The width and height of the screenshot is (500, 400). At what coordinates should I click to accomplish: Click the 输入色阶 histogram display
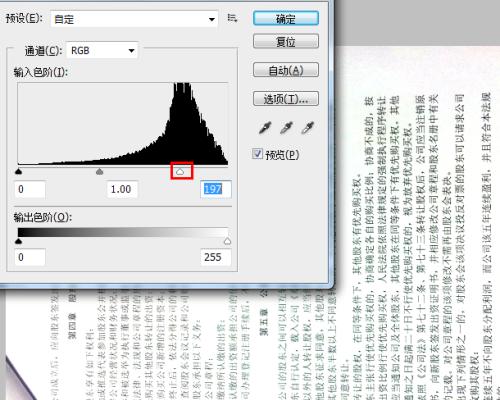click(x=123, y=124)
